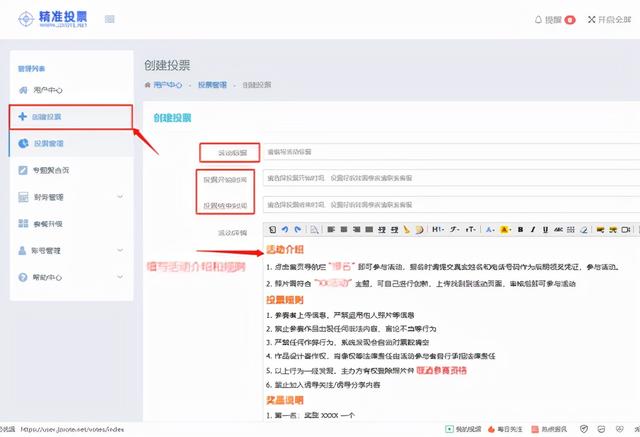This screenshot has width=640, height=437.
Task: Focus the 投票结束时间 input field
Action: point(451,204)
